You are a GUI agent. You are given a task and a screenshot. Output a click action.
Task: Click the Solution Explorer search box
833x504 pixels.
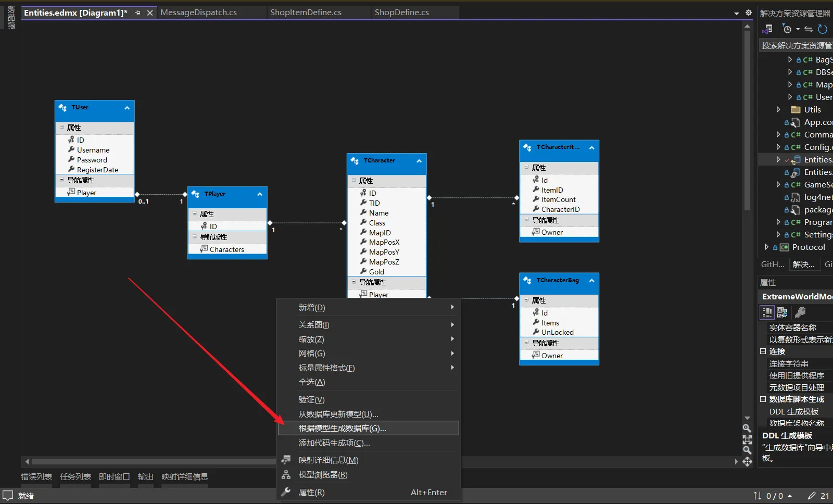(797, 46)
